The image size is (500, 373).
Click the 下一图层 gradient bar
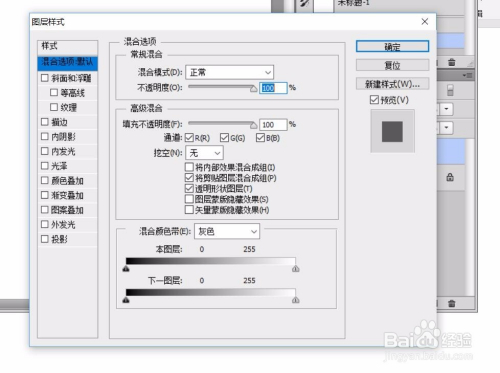tap(211, 292)
